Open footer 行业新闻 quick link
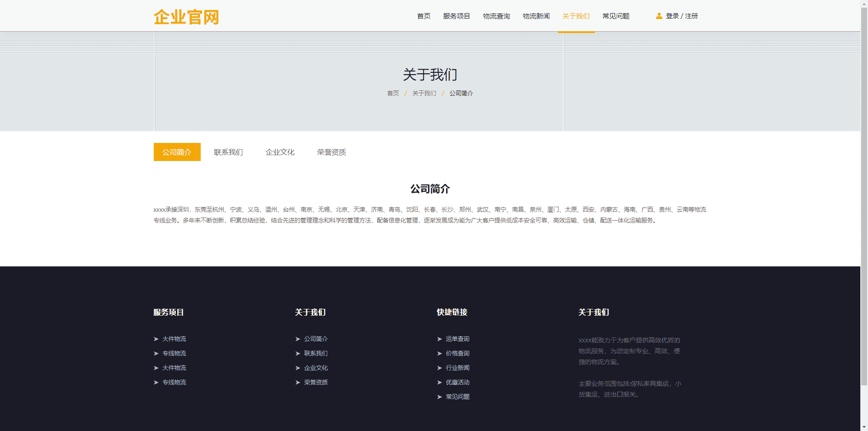The image size is (868, 431). pyautogui.click(x=458, y=368)
